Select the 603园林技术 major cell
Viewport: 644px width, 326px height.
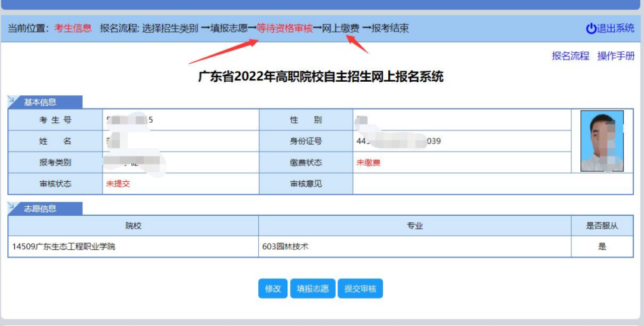[286, 246]
